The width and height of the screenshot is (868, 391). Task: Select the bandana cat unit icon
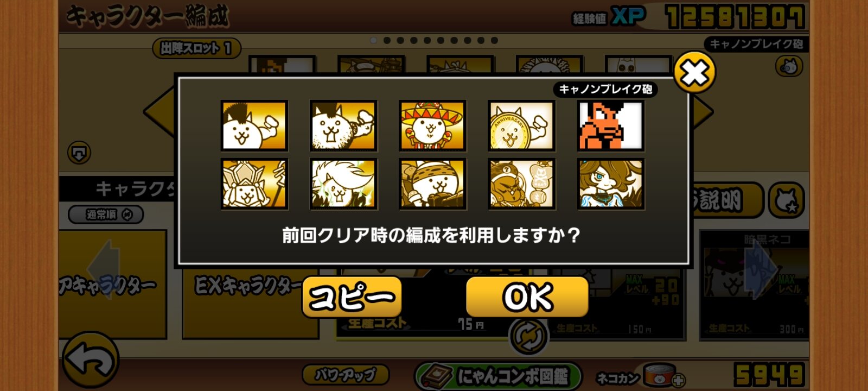[x=432, y=184]
